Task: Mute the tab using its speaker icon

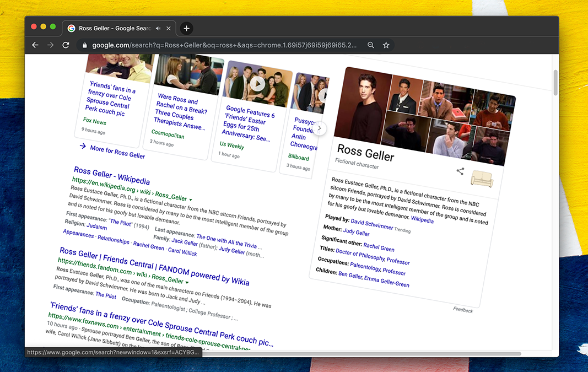Action: tap(158, 28)
